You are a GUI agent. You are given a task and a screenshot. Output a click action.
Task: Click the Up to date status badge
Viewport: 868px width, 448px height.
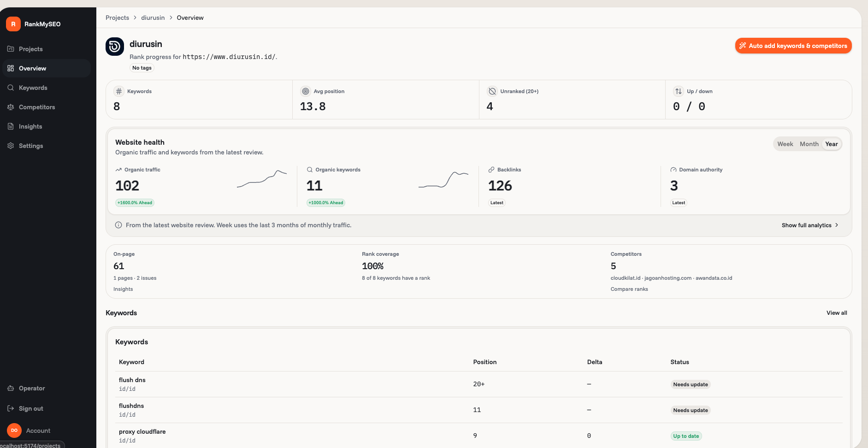(x=686, y=436)
